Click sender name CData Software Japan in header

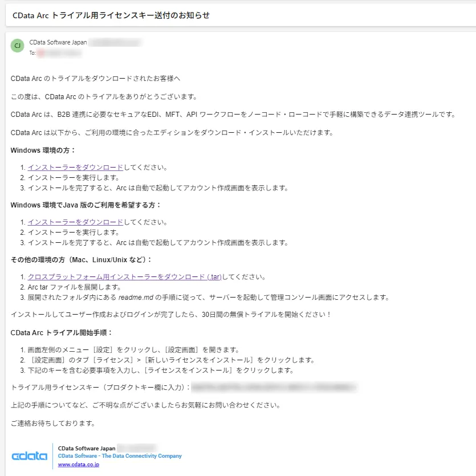tap(58, 42)
